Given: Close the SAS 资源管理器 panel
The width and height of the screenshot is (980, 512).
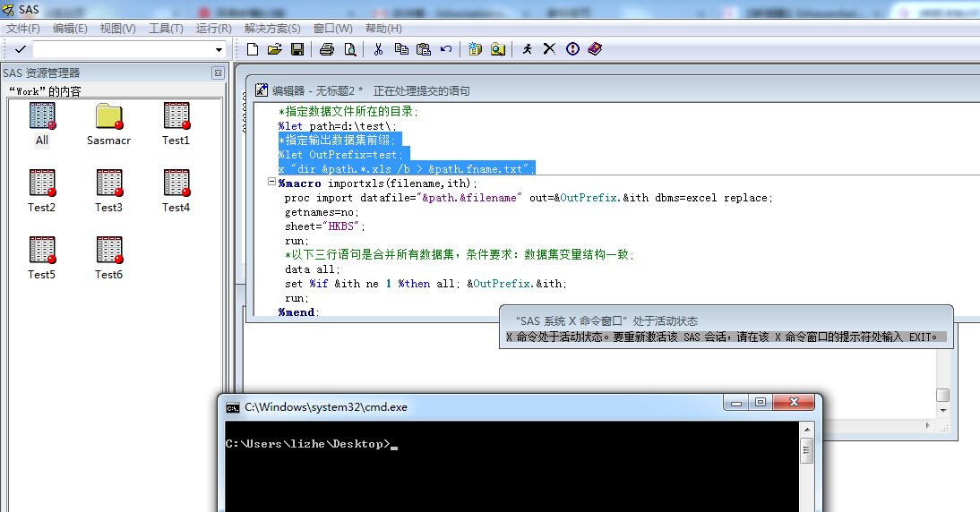Looking at the screenshot, I should pyautogui.click(x=218, y=73).
